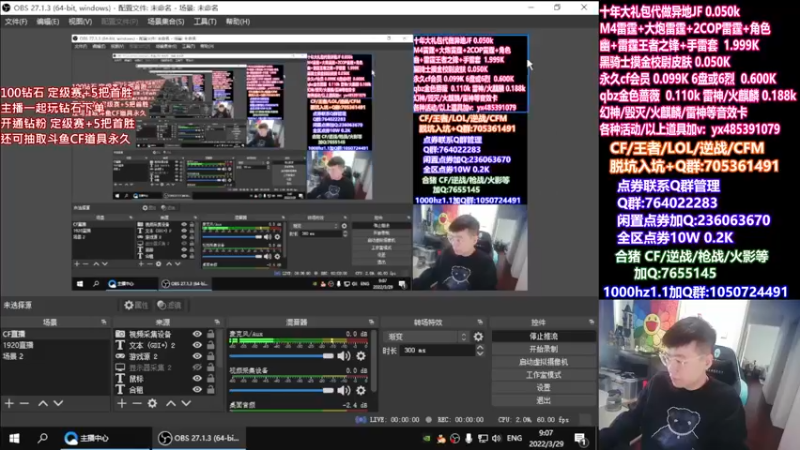
Task: Click the 退出 exit button
Action: (x=544, y=400)
